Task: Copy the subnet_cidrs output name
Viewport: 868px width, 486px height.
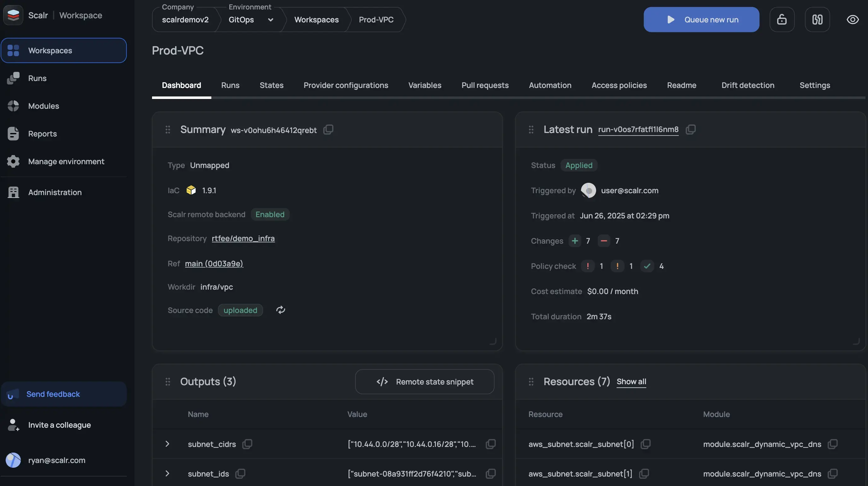Action: [247, 444]
